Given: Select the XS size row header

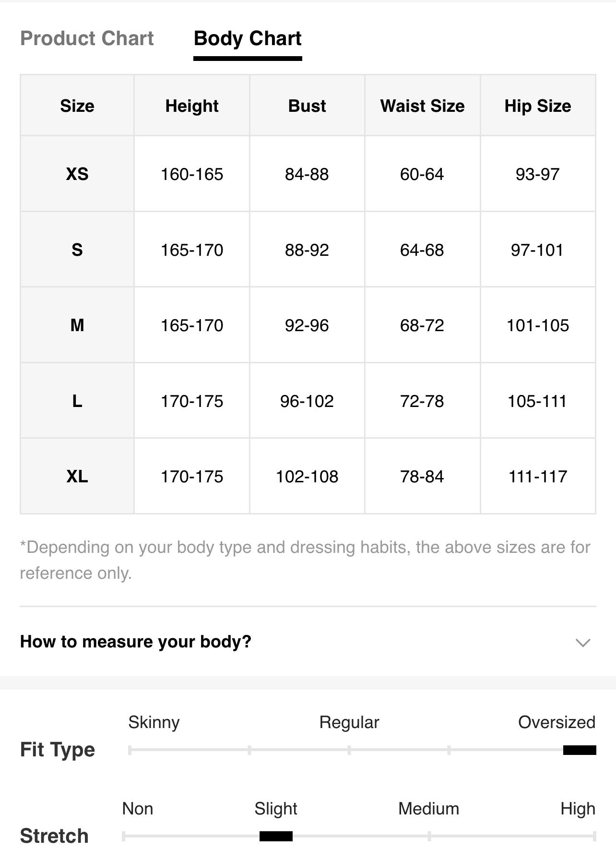Looking at the screenshot, I should [77, 174].
